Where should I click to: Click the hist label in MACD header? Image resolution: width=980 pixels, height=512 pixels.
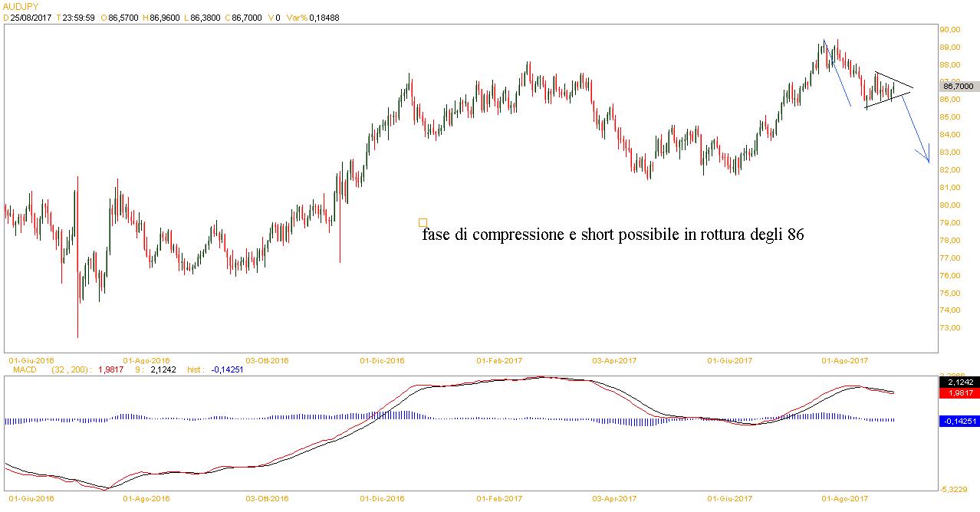point(195,369)
